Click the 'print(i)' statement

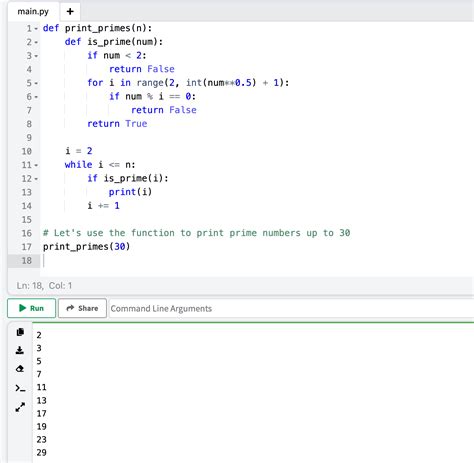click(x=130, y=192)
